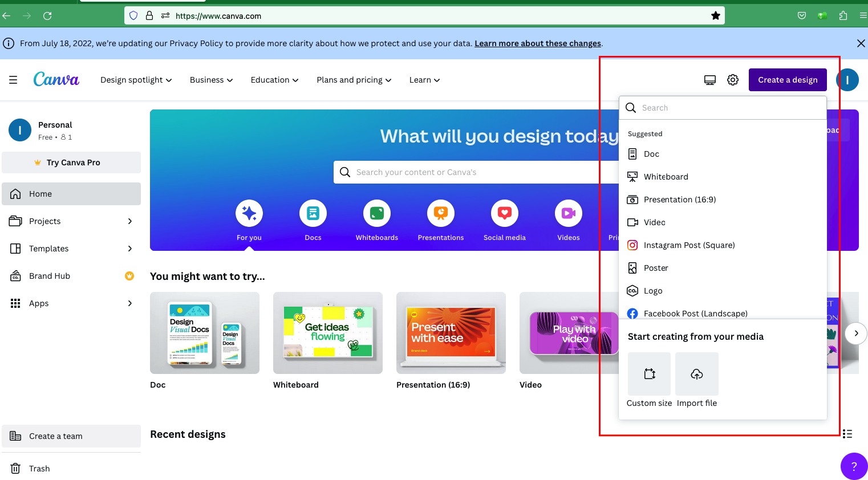
Task: Click the Import file upload icon
Action: click(x=696, y=374)
